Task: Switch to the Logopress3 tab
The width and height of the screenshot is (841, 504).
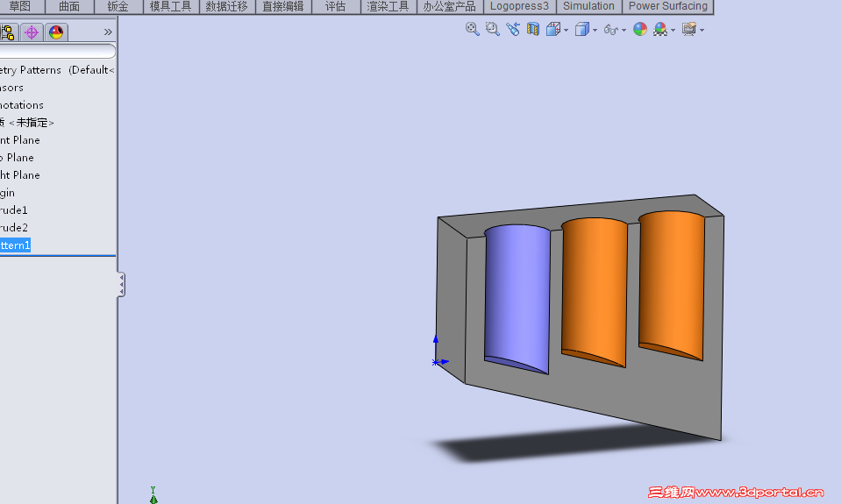Action: 519,6
